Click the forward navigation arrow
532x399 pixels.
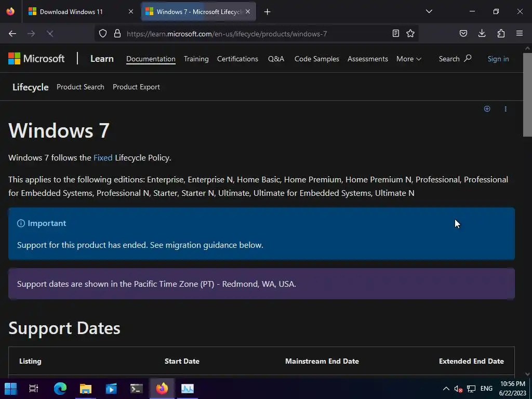pos(31,34)
